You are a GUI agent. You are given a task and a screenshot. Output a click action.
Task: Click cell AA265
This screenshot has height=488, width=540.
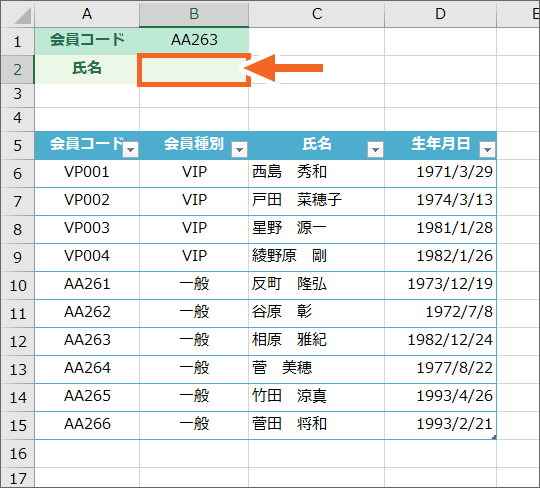point(87,396)
